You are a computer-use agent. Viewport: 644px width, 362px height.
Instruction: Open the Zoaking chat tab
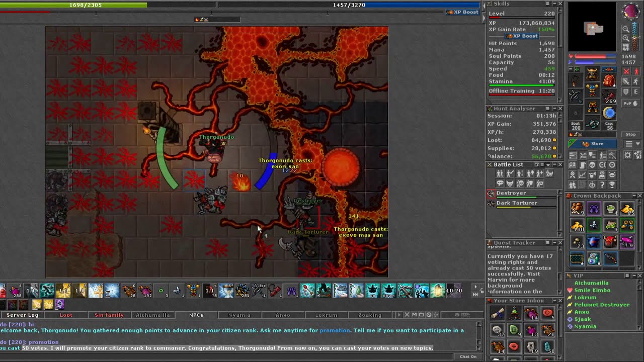(370, 315)
